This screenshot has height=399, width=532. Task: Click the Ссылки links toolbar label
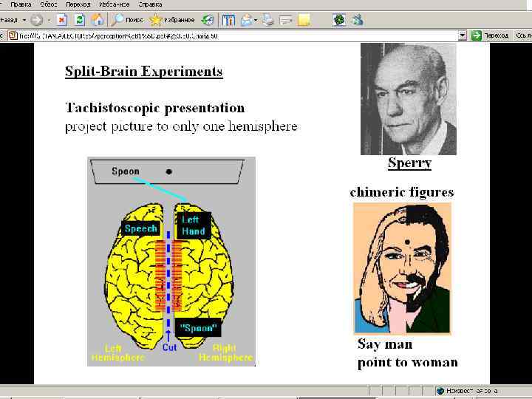pos(523,35)
